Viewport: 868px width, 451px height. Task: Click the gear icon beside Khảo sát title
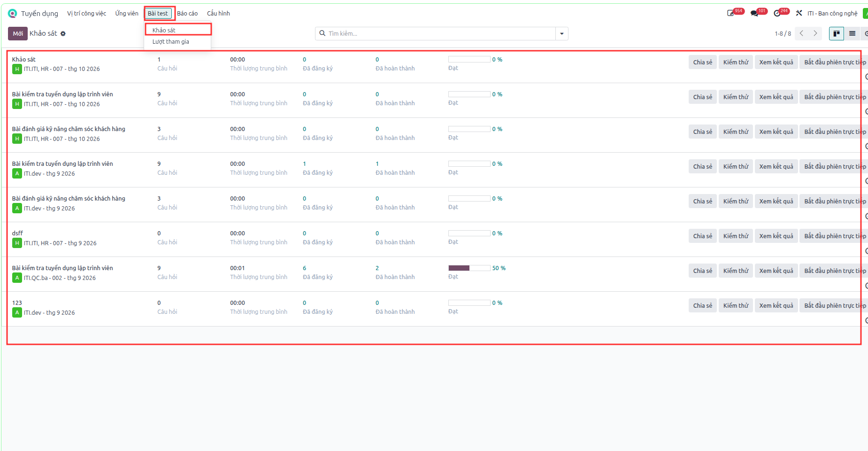coord(63,34)
